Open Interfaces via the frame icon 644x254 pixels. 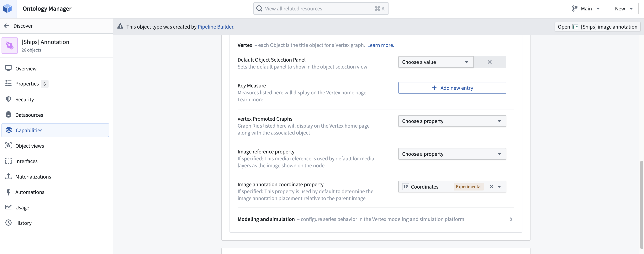coord(8,161)
